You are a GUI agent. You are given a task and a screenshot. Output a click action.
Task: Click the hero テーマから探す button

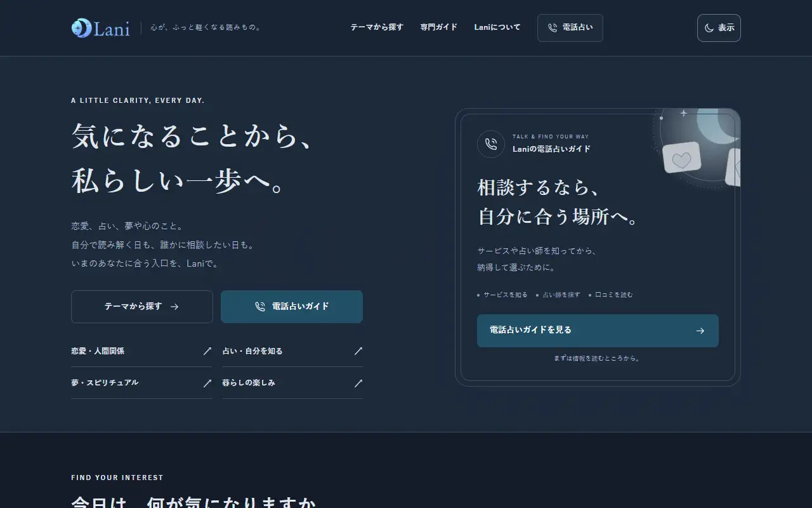pos(142,307)
